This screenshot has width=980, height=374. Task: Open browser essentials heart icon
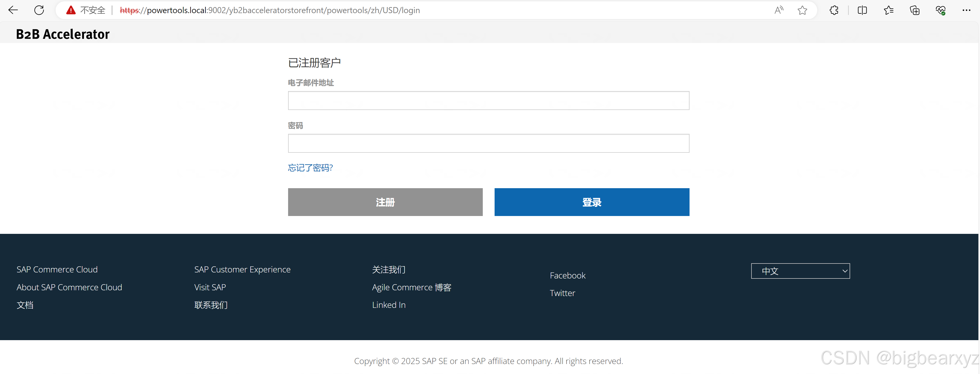click(940, 10)
